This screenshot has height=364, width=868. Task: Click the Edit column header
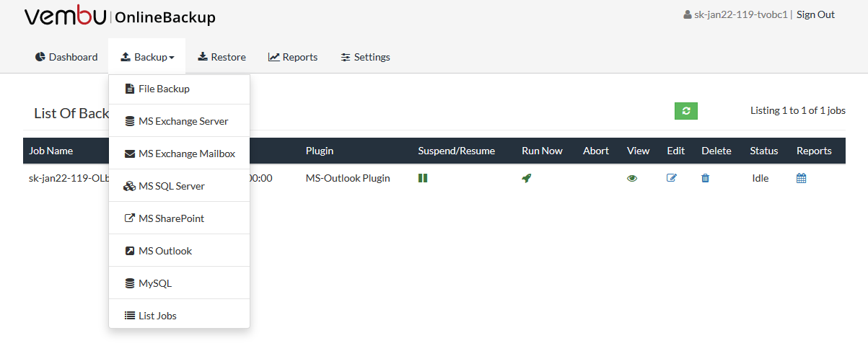676,151
